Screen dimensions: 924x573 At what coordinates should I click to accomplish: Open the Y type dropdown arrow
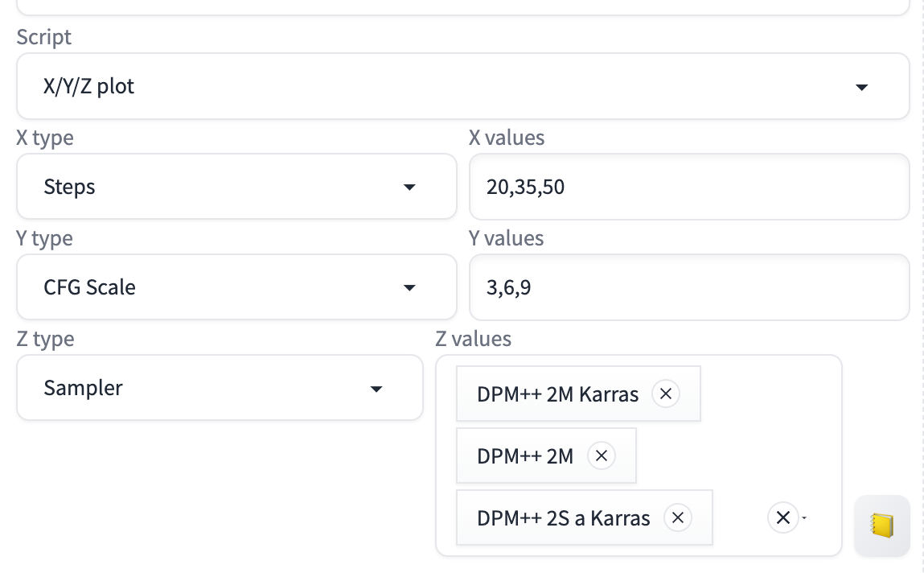click(x=409, y=288)
